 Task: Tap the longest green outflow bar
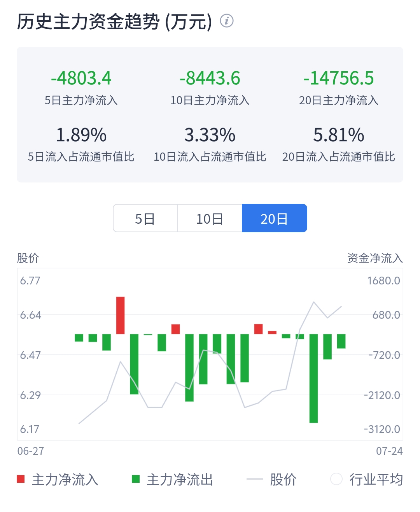tap(313, 378)
